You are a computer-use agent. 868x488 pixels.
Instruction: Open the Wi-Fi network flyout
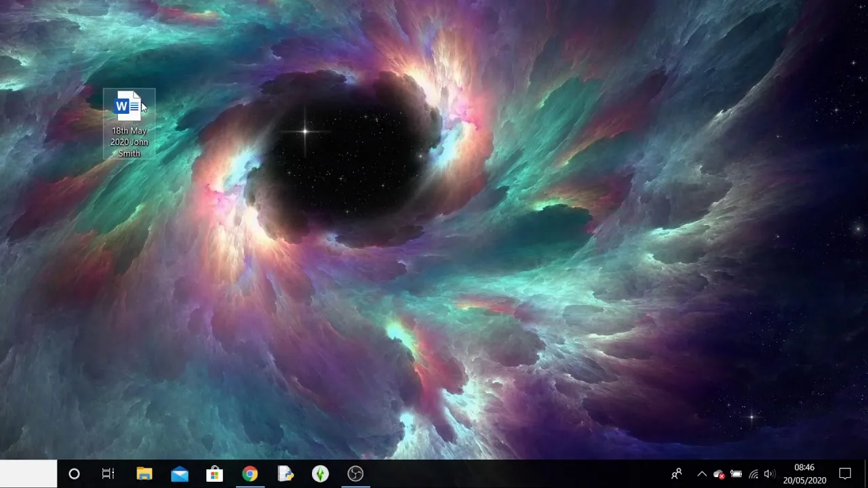coord(753,474)
